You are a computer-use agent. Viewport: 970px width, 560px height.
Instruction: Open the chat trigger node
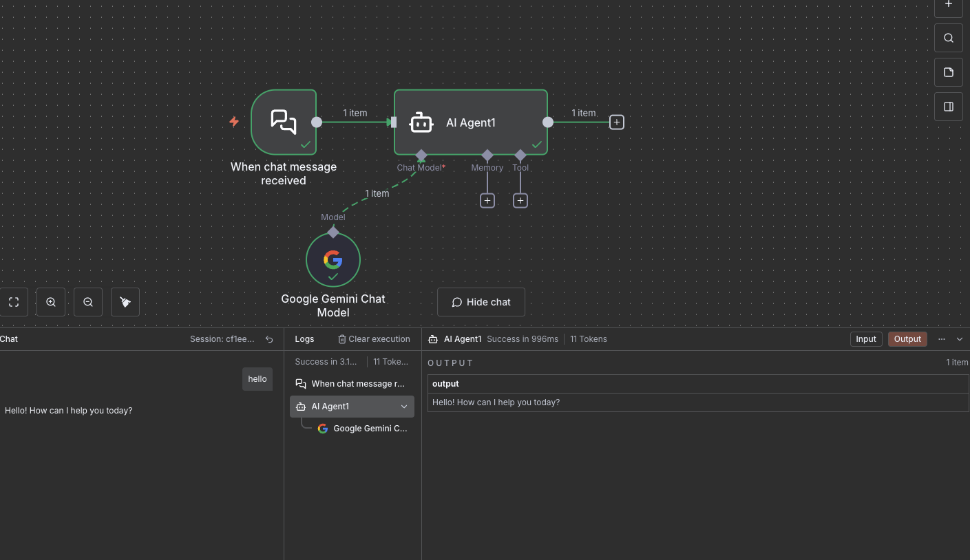pos(284,122)
